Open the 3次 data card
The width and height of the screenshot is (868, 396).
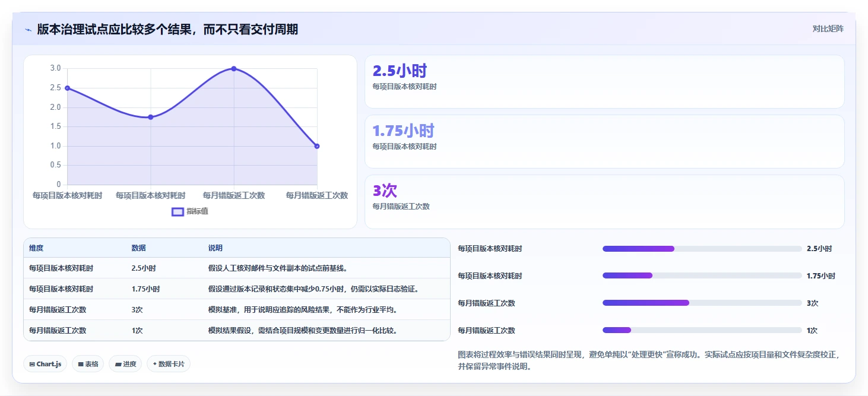pos(604,202)
